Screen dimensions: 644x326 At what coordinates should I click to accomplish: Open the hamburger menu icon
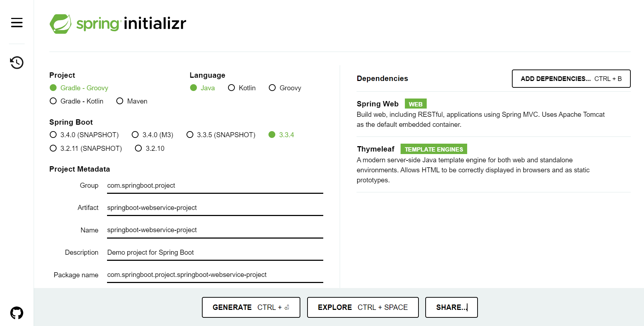[17, 23]
